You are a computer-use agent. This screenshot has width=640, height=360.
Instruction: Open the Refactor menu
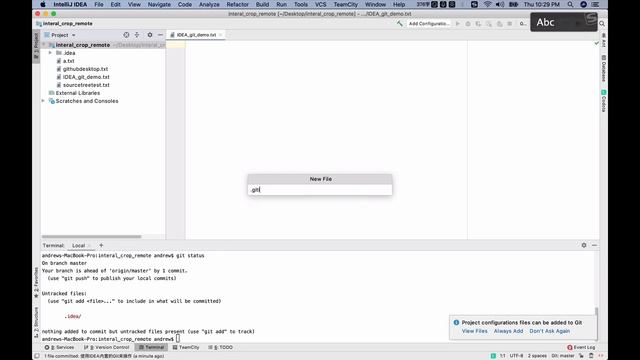pyautogui.click(x=238, y=4)
